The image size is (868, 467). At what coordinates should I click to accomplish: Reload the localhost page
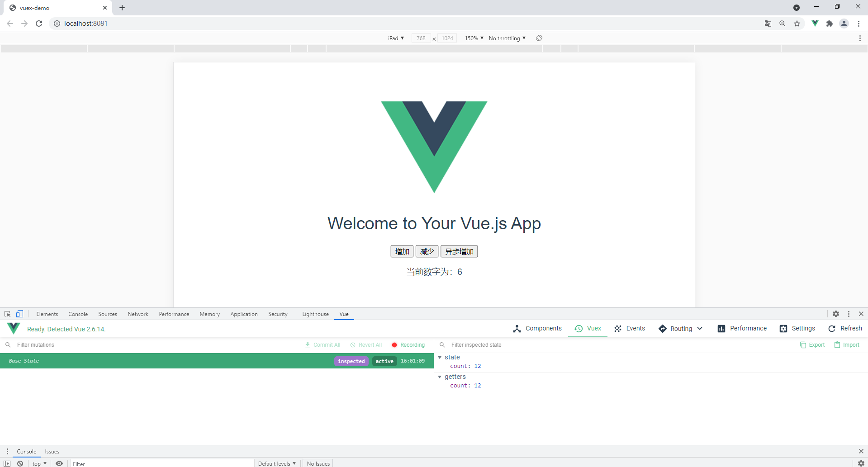point(39,24)
